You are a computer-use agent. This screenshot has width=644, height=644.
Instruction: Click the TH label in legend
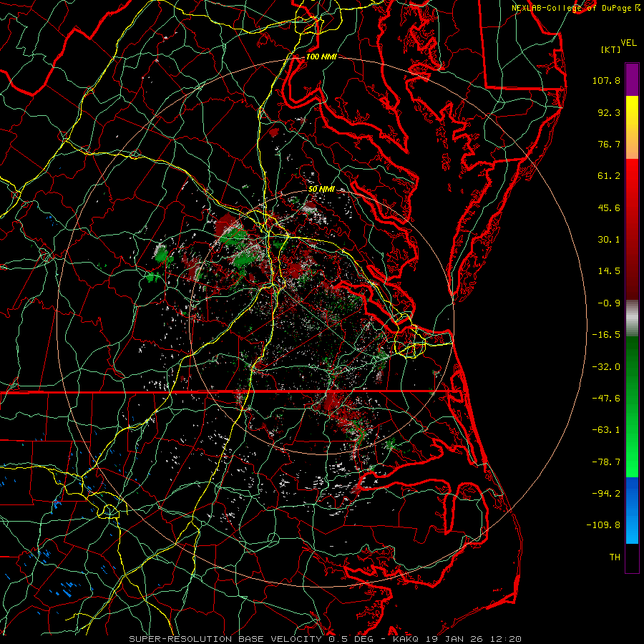click(615, 557)
